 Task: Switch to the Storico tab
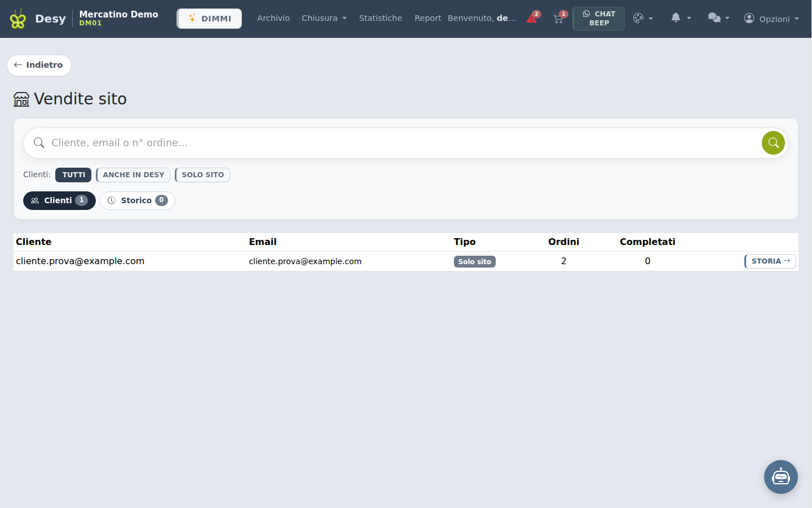138,200
